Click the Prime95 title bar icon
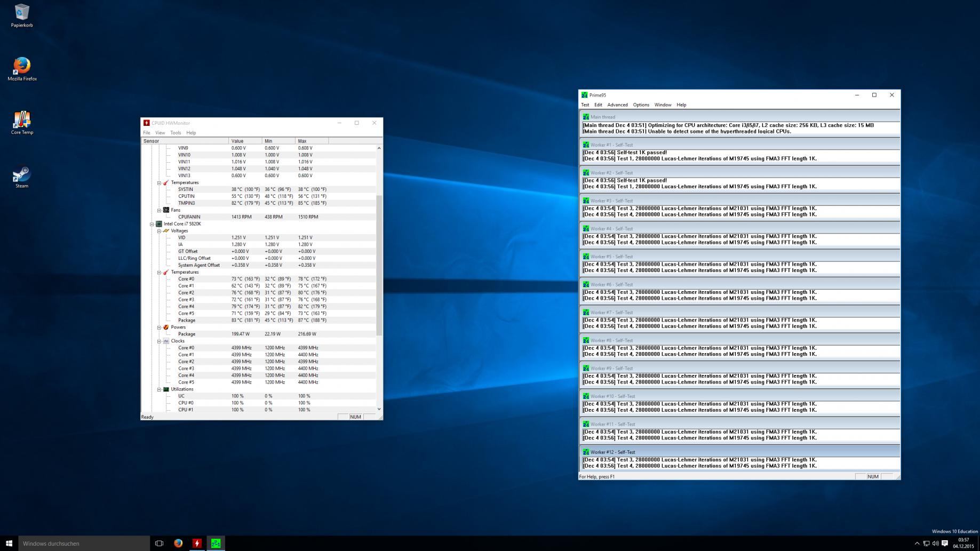This screenshot has width=980, height=551. click(x=584, y=95)
